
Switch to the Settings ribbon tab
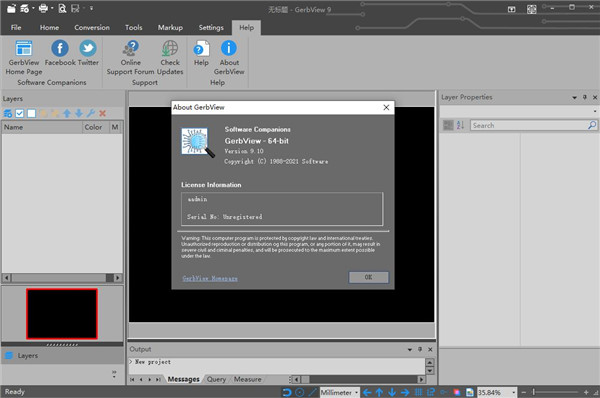[x=211, y=28]
